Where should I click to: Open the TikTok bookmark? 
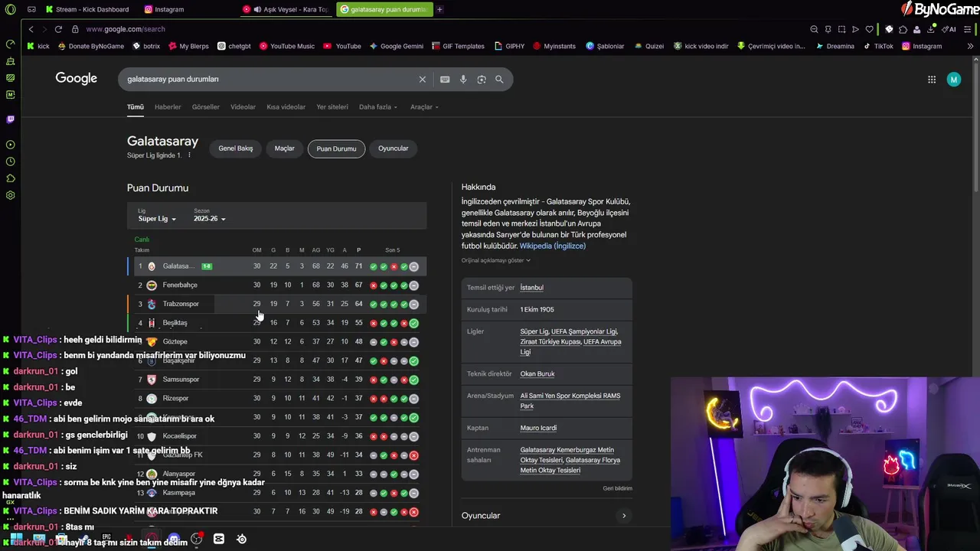click(877, 46)
